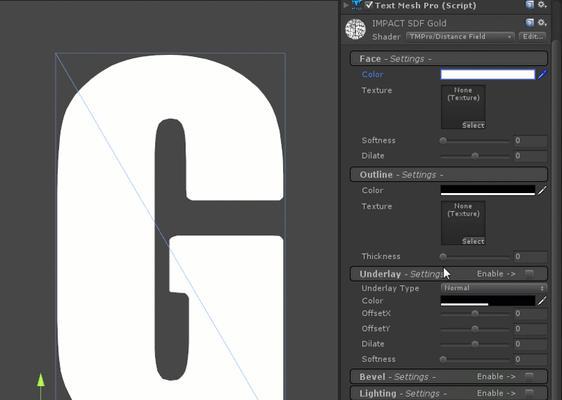Open the material's help book icon
The width and height of the screenshot is (562, 400).
tap(530, 23)
